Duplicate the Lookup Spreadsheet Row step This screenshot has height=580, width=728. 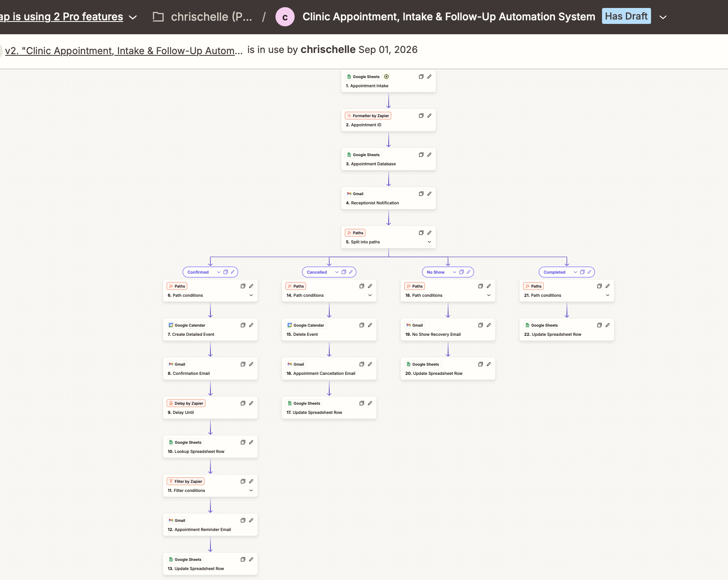243,442
